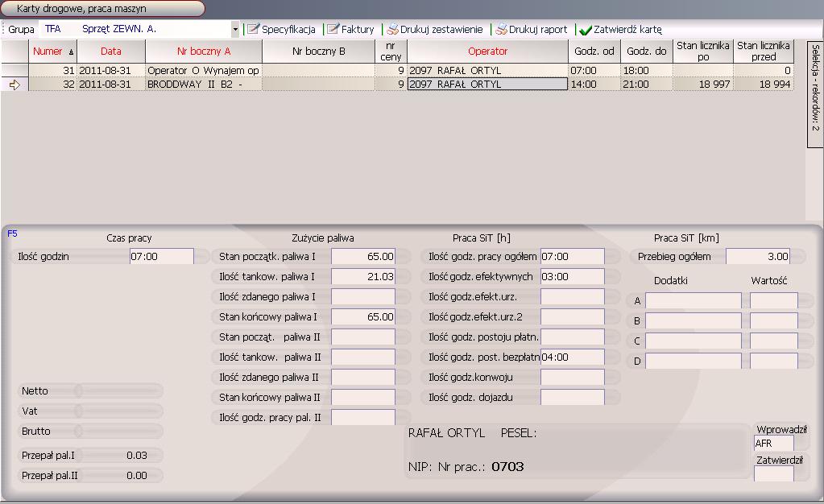The image size is (824, 504).
Task: Click the Drukuj raport printer icon
Action: tap(501, 30)
